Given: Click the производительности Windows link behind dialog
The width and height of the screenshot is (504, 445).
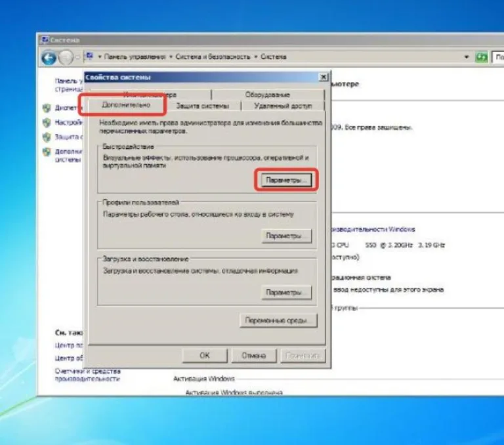Looking at the screenshot, I should point(373,229).
